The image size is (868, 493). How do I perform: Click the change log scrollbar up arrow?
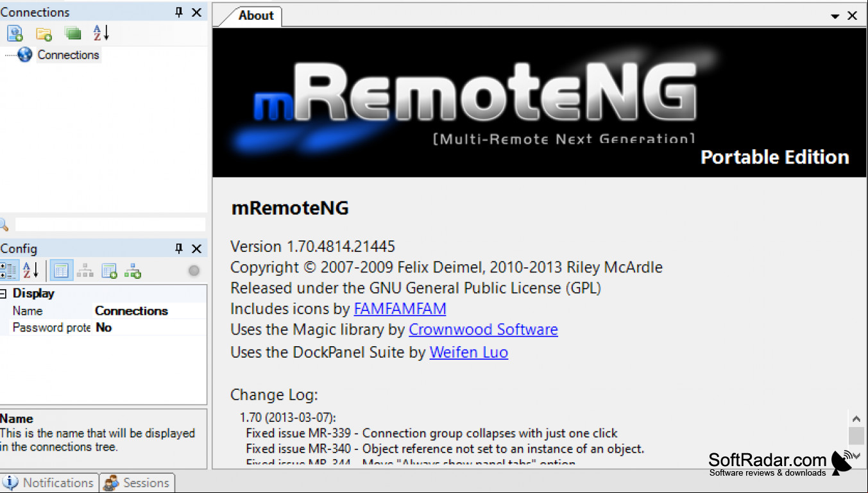click(x=856, y=419)
